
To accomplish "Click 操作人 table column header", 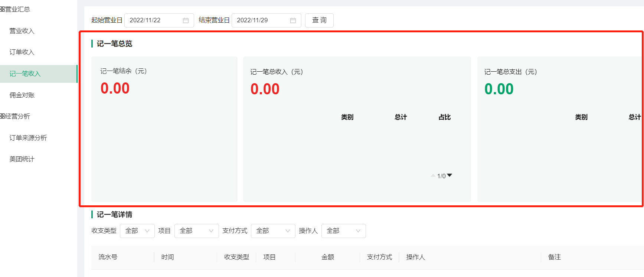I will (x=416, y=257).
